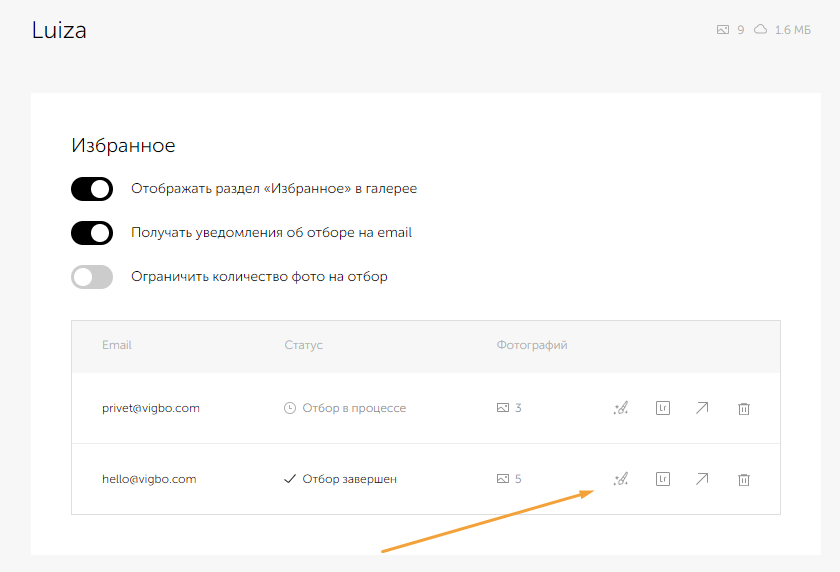Click label Получать уведомления об отборе на email
This screenshot has width=840, height=572.
click(x=271, y=232)
